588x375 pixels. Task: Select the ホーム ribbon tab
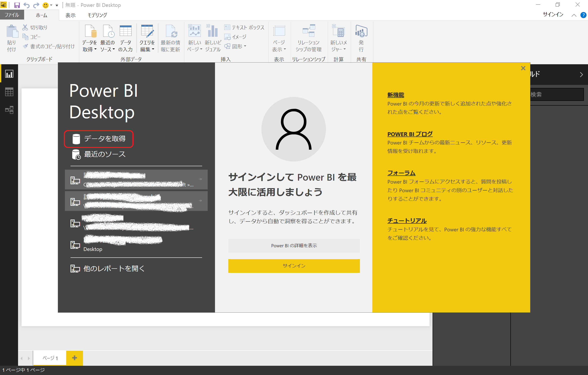coord(41,15)
